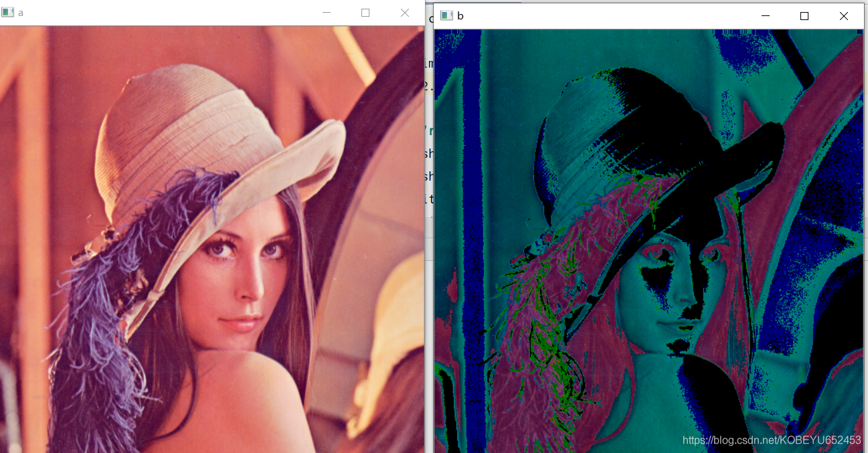Maximize the window titled b
The height and width of the screenshot is (453, 868).
pos(804,16)
